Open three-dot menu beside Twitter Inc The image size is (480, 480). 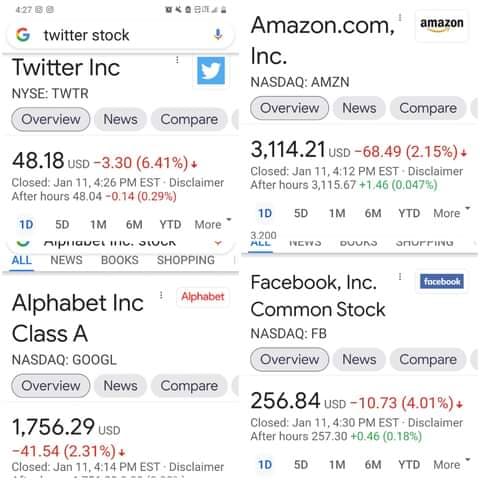tap(177, 60)
